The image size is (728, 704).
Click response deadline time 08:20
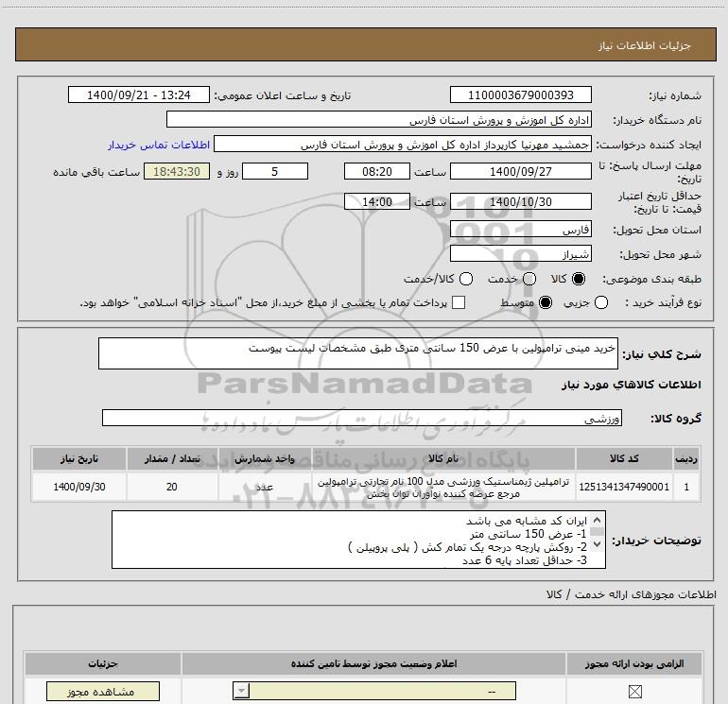tap(377, 172)
